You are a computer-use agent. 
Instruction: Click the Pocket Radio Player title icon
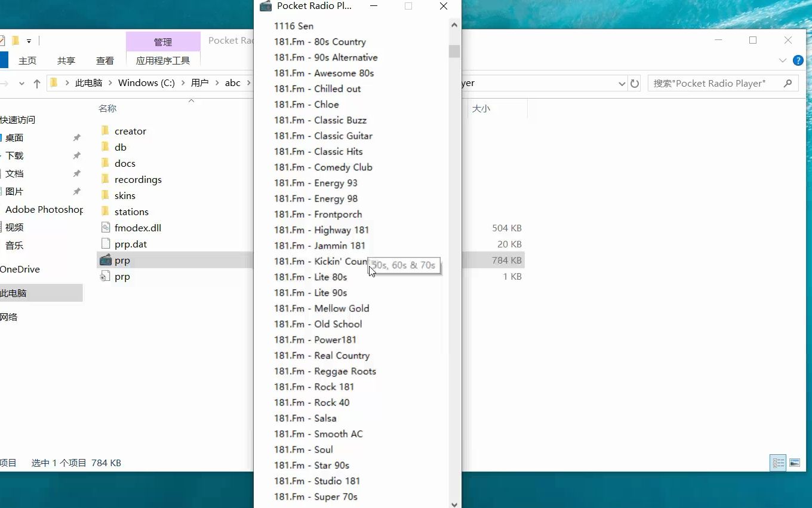pos(266,6)
